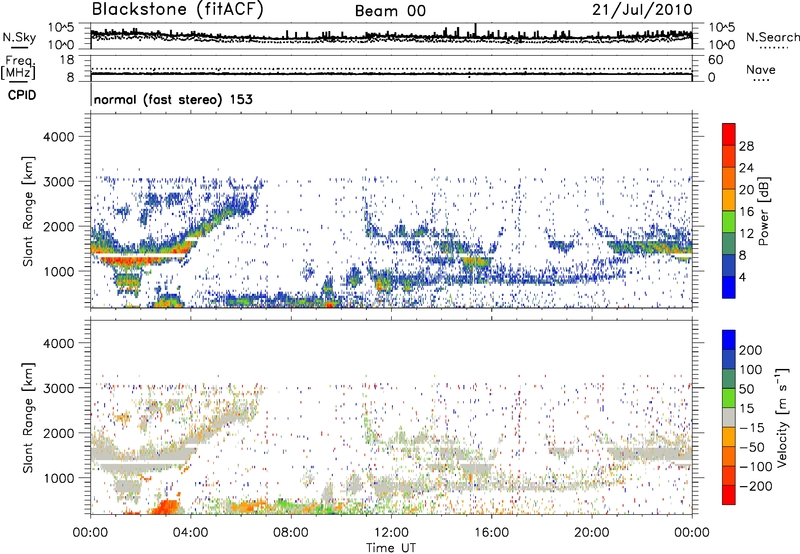Click the blue bottom of the power color bar

pos(729,287)
